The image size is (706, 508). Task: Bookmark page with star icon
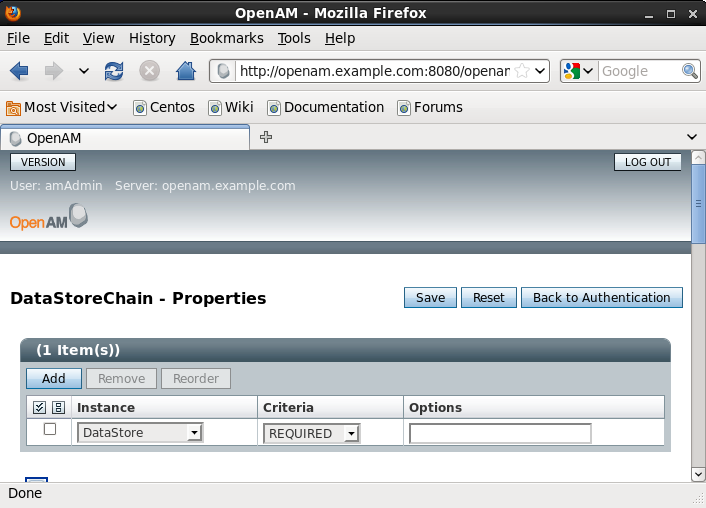[x=521, y=71]
